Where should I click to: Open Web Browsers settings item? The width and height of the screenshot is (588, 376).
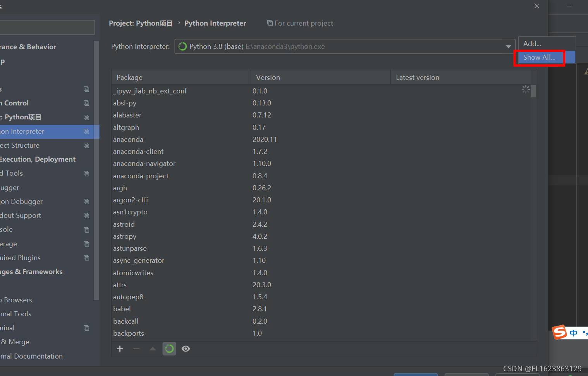46,300
